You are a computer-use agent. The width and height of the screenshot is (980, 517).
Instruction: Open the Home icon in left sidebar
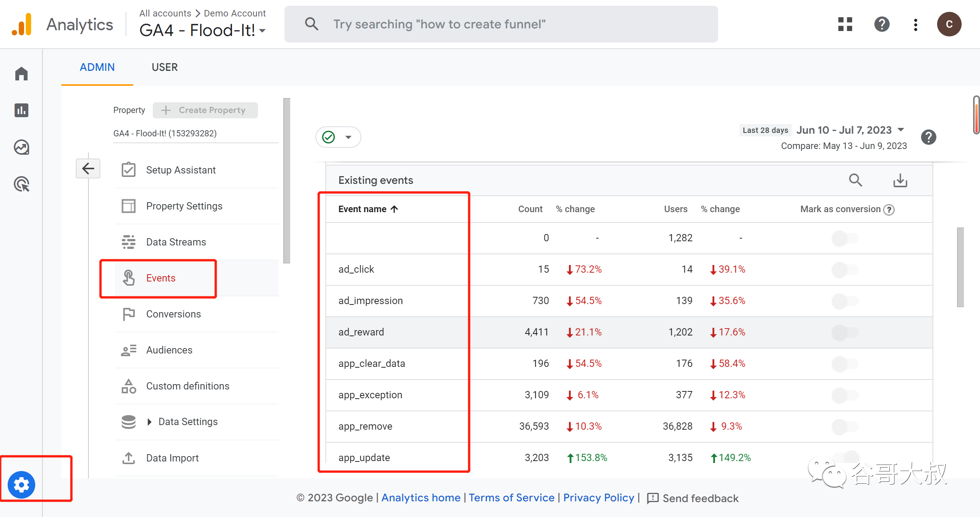click(x=21, y=74)
